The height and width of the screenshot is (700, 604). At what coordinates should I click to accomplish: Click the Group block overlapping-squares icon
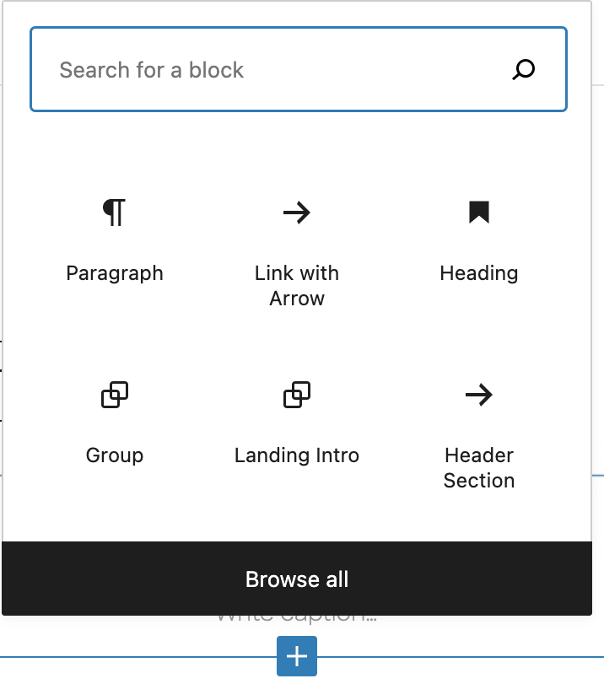115,395
